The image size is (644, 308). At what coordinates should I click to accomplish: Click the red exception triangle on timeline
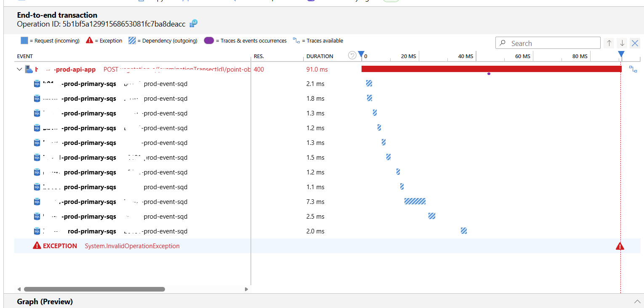tap(620, 246)
